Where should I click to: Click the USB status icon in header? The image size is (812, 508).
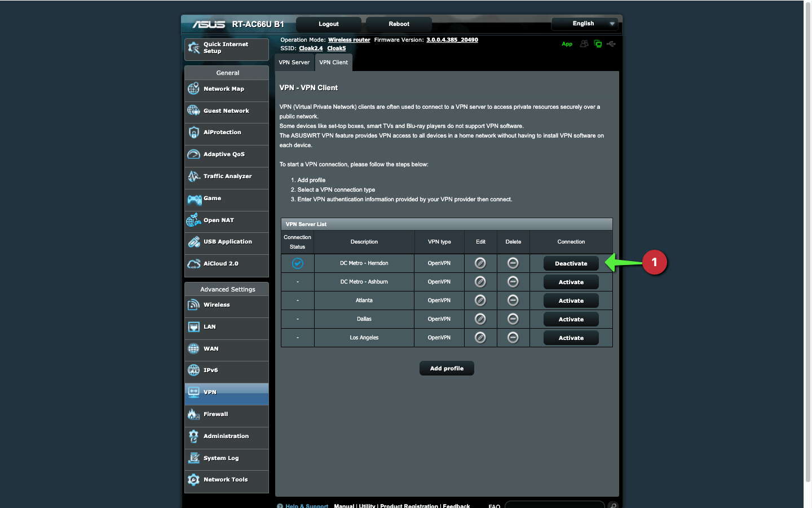point(611,44)
